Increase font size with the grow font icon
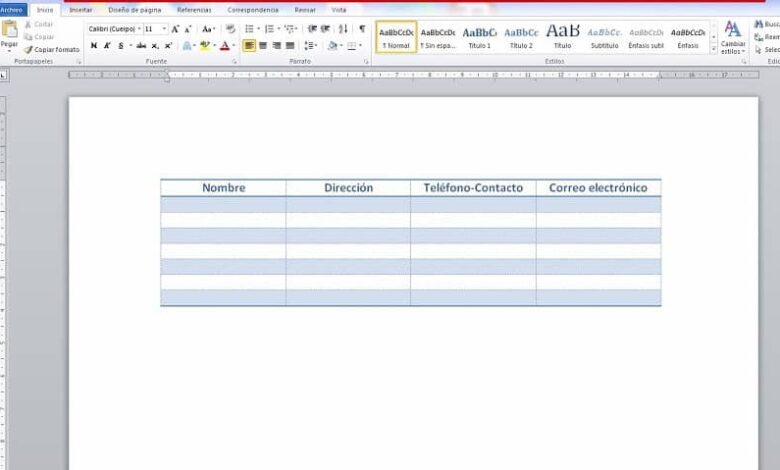The height and width of the screenshot is (470, 780). coord(175,29)
